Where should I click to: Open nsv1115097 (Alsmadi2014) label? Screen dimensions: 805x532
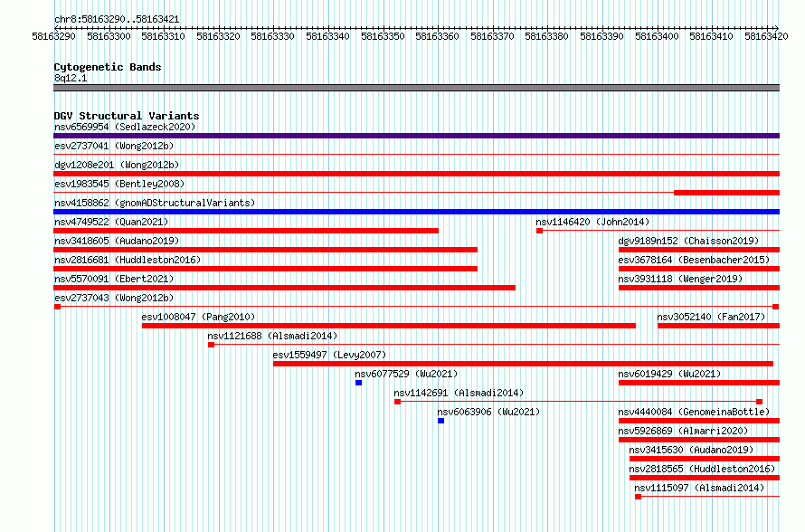click(x=699, y=488)
